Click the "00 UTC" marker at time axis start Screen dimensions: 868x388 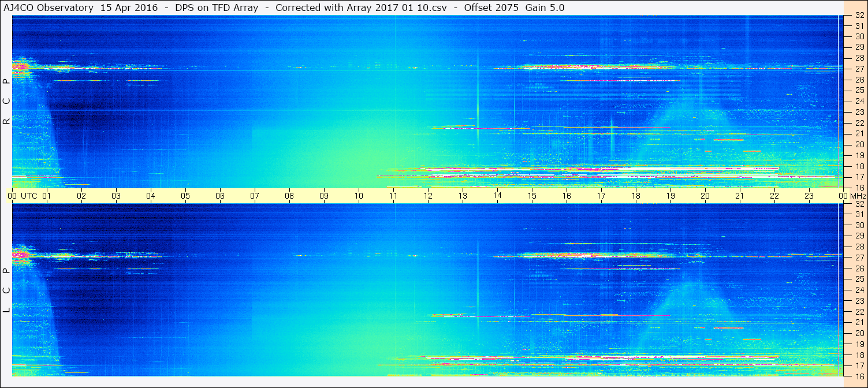22,196
